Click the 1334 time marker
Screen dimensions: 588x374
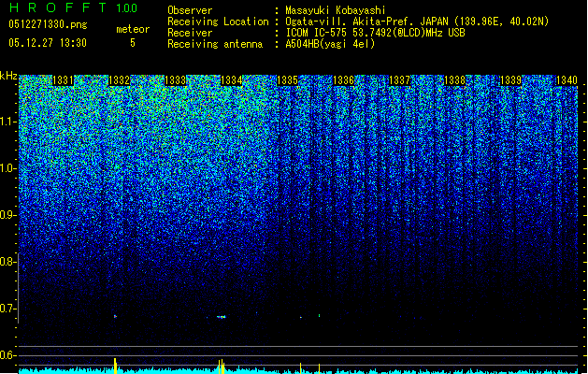point(232,80)
